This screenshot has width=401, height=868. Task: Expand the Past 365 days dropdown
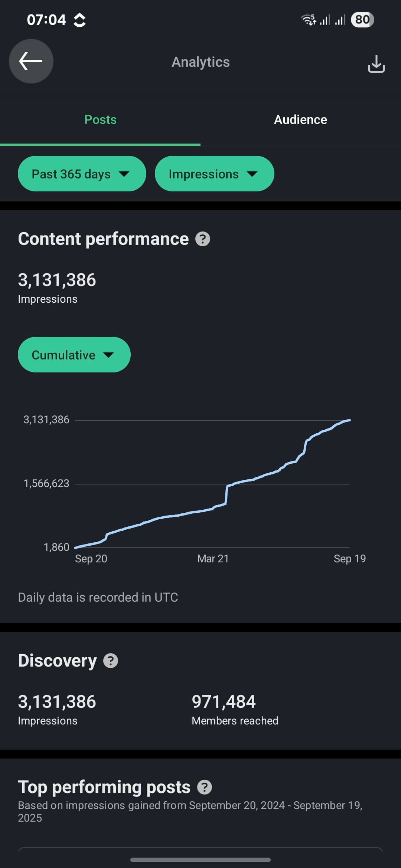82,174
